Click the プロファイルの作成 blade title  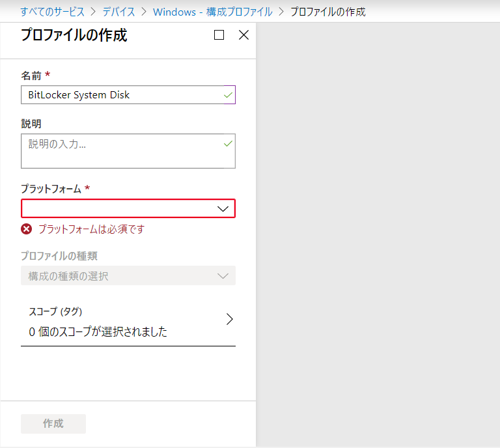[x=74, y=35]
